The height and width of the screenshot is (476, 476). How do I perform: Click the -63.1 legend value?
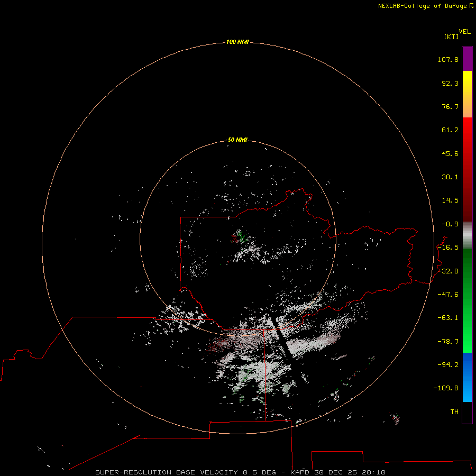click(x=448, y=318)
